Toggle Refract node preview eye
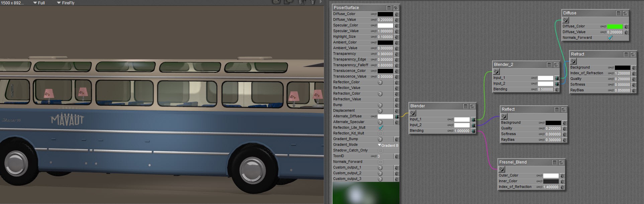This screenshot has height=204, width=644. coord(633,54)
